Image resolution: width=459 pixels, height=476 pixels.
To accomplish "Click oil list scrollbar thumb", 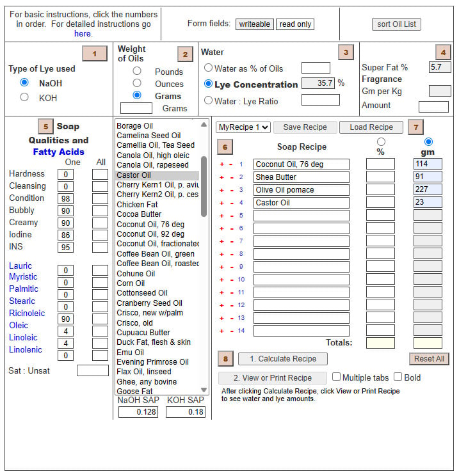I will point(204,186).
